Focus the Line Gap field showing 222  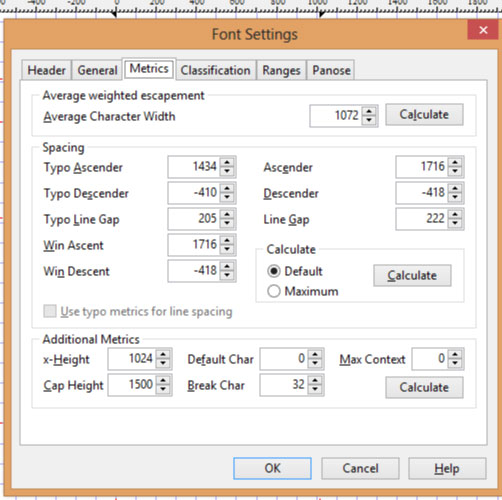point(422,219)
